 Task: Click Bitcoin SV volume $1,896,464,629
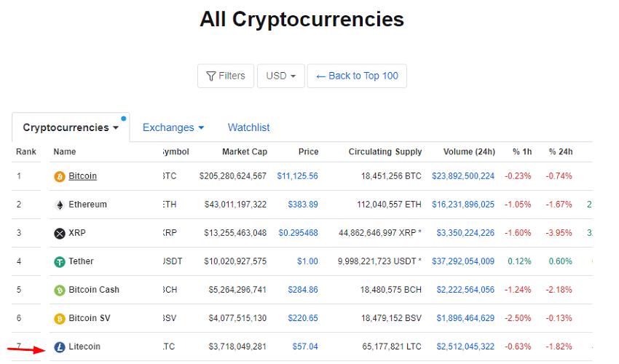pos(465,318)
